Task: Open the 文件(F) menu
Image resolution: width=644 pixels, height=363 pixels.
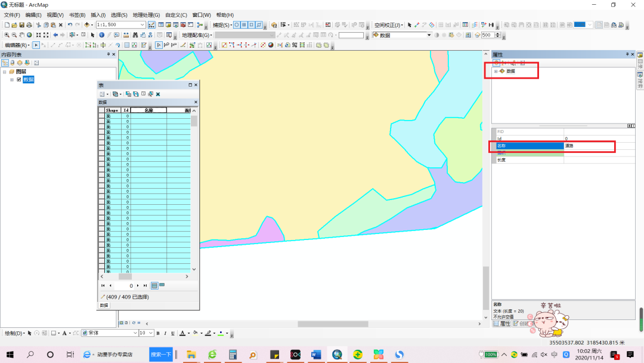Action: pyautogui.click(x=12, y=15)
